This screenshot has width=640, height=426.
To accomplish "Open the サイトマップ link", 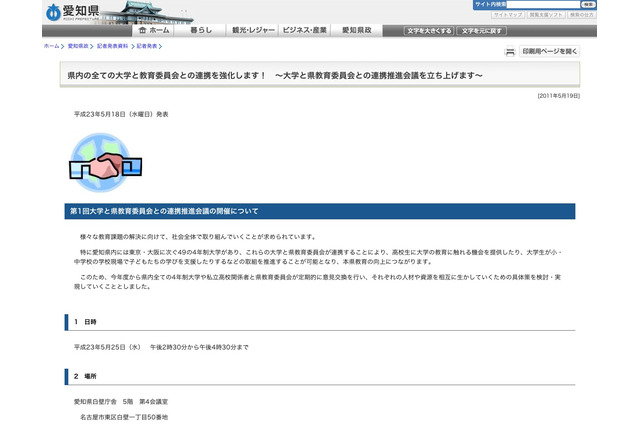I will click(x=508, y=15).
